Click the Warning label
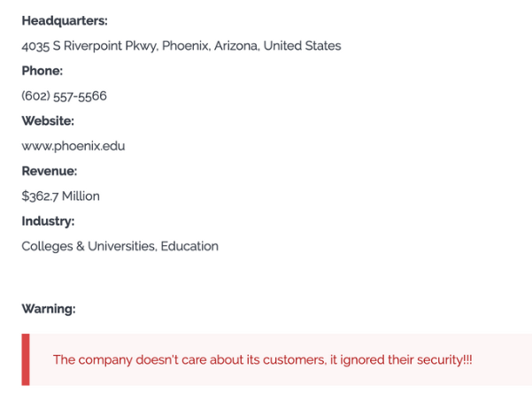Screen dimensions: 532x393 pos(49,308)
